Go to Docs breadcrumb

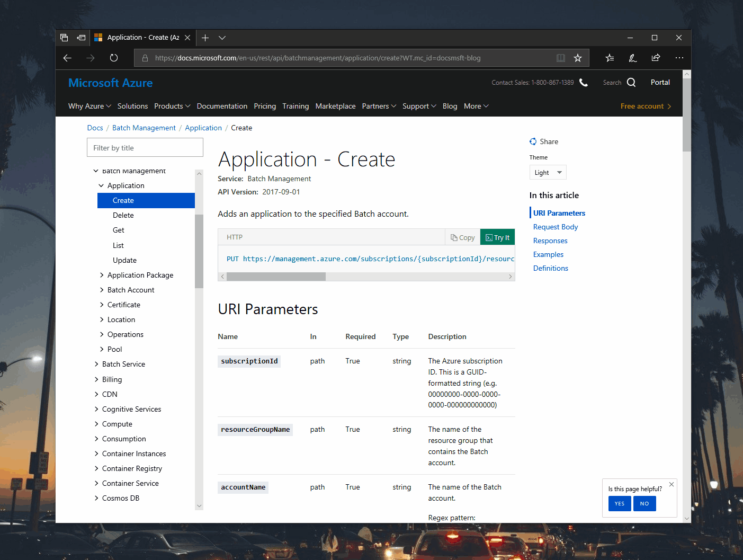point(95,128)
